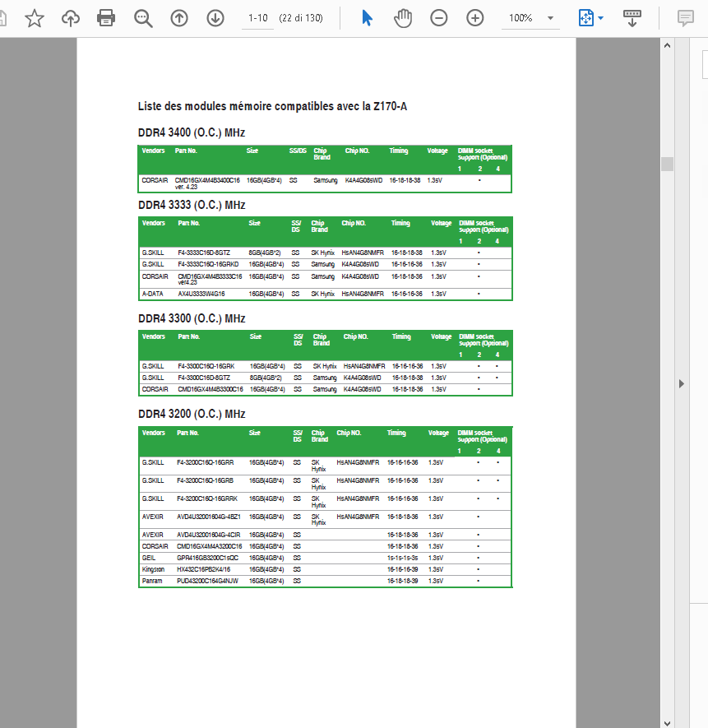The image size is (708, 728).
Task: Click part number 'CMD16GX4M4B3400C16'
Action: (x=207, y=180)
